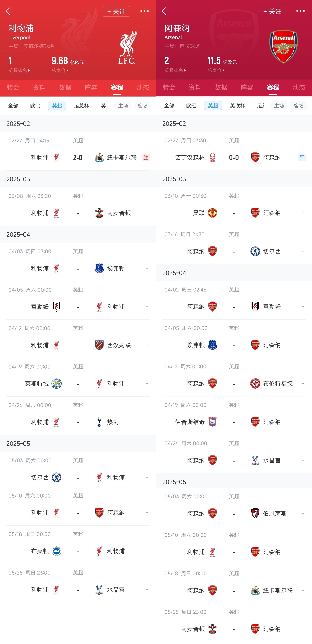Click the Newcastle badge in the 2-0 match
The height and width of the screenshot is (644, 312).
click(99, 158)
